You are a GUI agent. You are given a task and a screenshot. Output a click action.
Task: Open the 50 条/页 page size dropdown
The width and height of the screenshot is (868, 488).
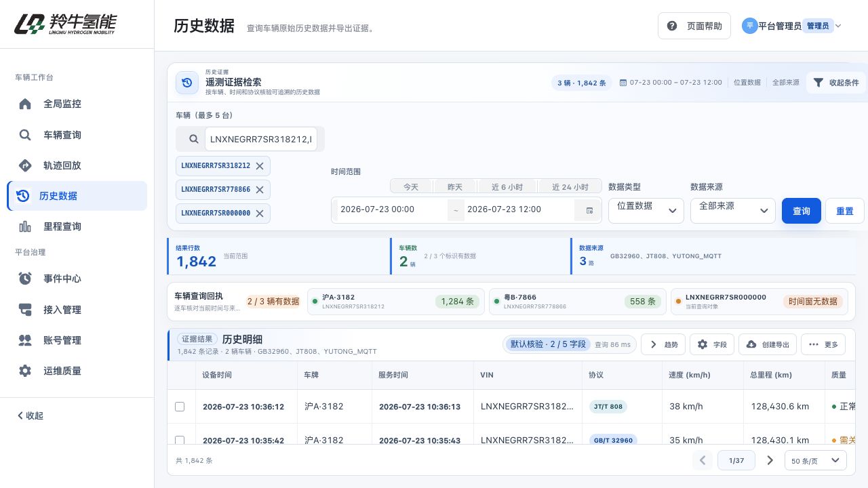pyautogui.click(x=816, y=460)
